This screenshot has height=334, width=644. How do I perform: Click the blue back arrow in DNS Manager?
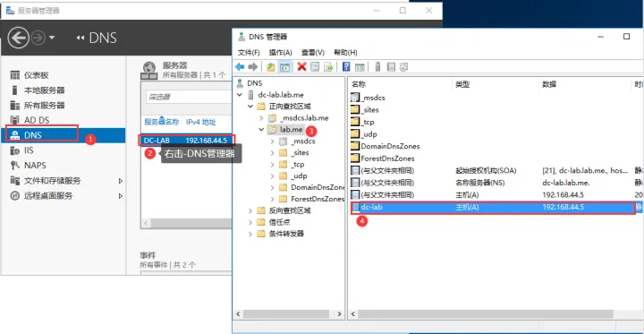(240, 66)
